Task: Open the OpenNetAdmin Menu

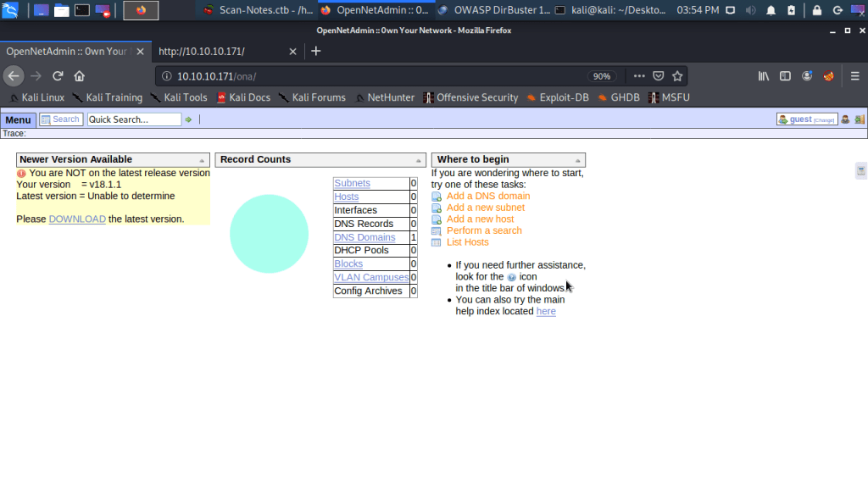Action: click(18, 120)
